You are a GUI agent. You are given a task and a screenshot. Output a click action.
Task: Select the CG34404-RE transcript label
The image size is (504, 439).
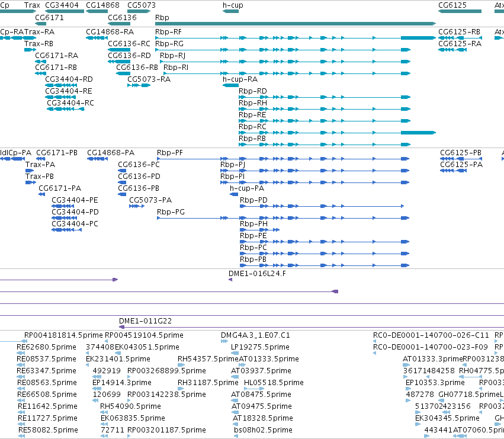tap(69, 91)
